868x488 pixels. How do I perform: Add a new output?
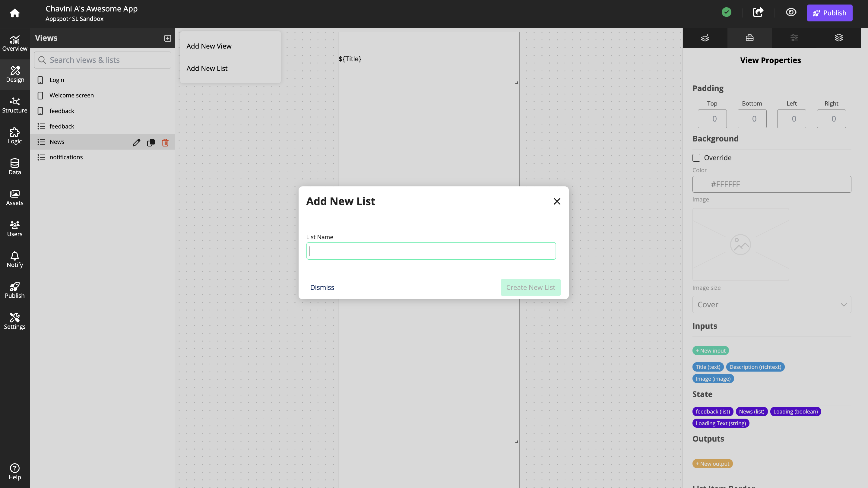pyautogui.click(x=713, y=464)
